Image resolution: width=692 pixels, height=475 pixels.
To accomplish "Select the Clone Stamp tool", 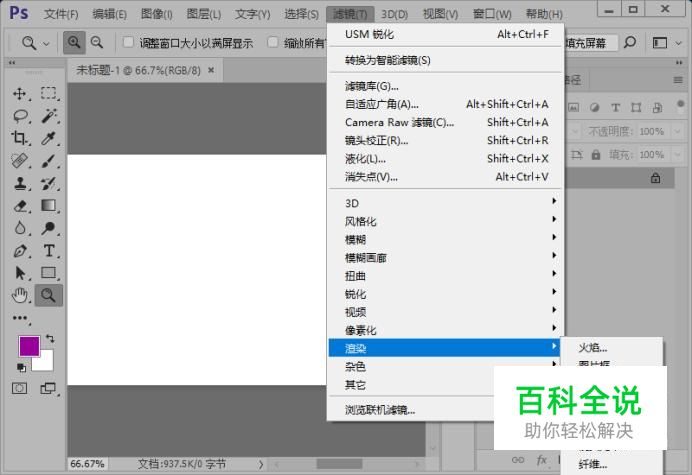I will click(19, 183).
